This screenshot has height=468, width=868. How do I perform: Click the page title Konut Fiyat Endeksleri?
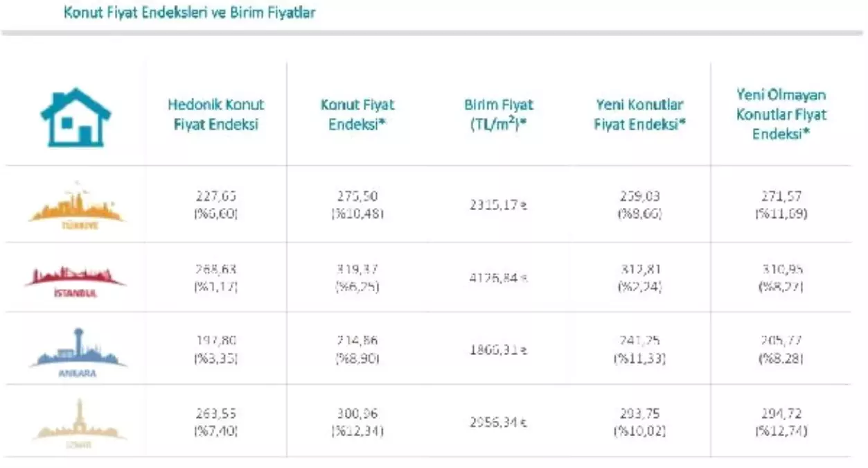189,12
